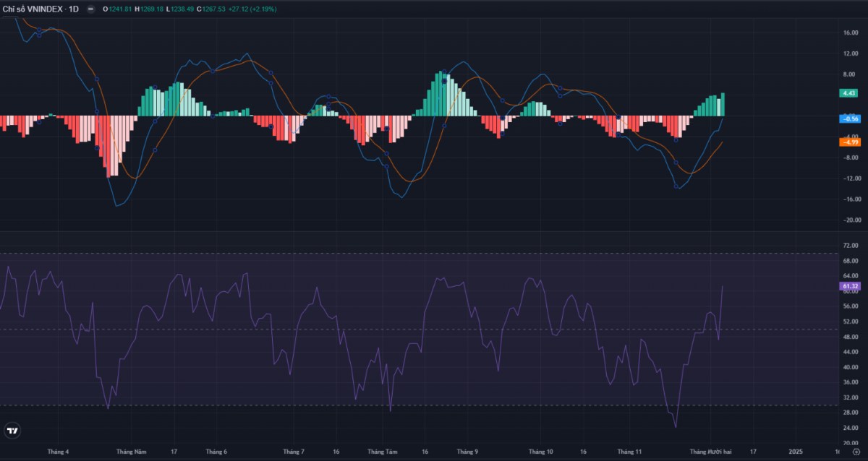Click the change value +27.12 (+2.19%)
Image resolution: width=868 pixels, height=461 pixels.
tap(252, 9)
